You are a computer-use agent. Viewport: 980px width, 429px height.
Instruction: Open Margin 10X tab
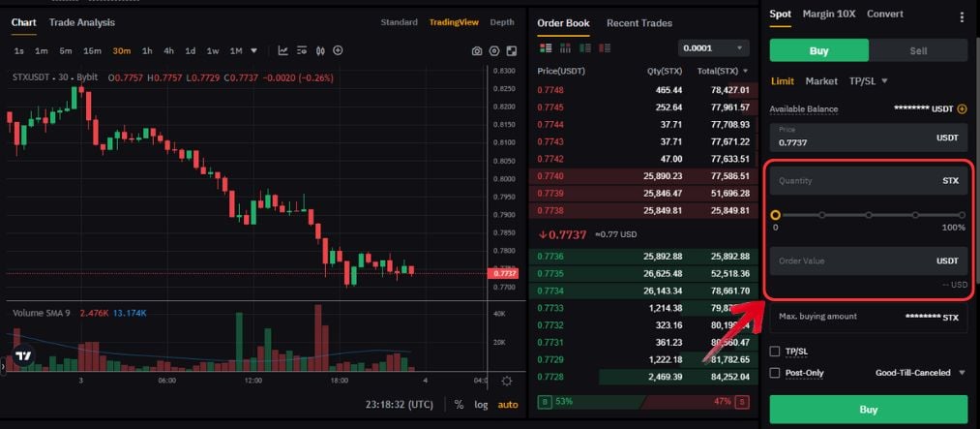point(829,14)
